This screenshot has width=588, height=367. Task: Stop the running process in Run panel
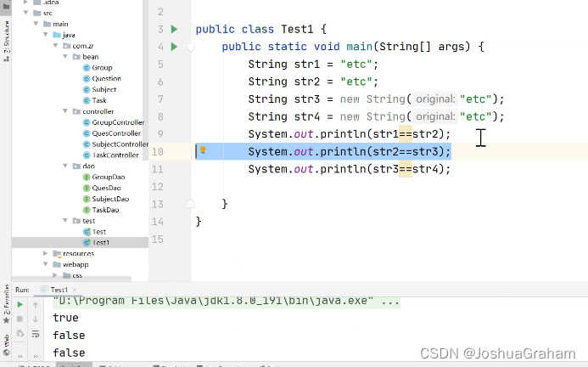click(x=20, y=319)
